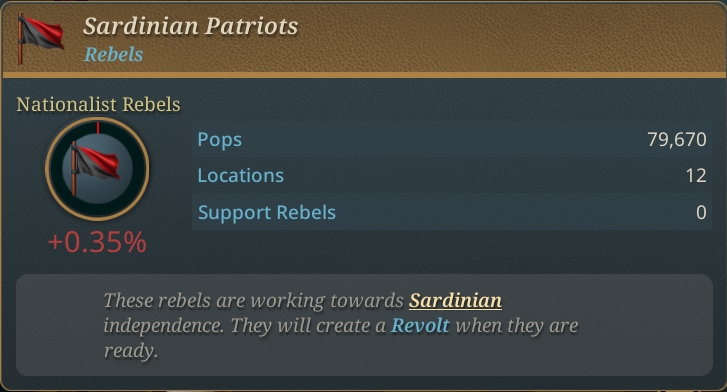Click the circular rebel progress flag icon
Screen dimensions: 727x392
pyautogui.click(x=97, y=168)
